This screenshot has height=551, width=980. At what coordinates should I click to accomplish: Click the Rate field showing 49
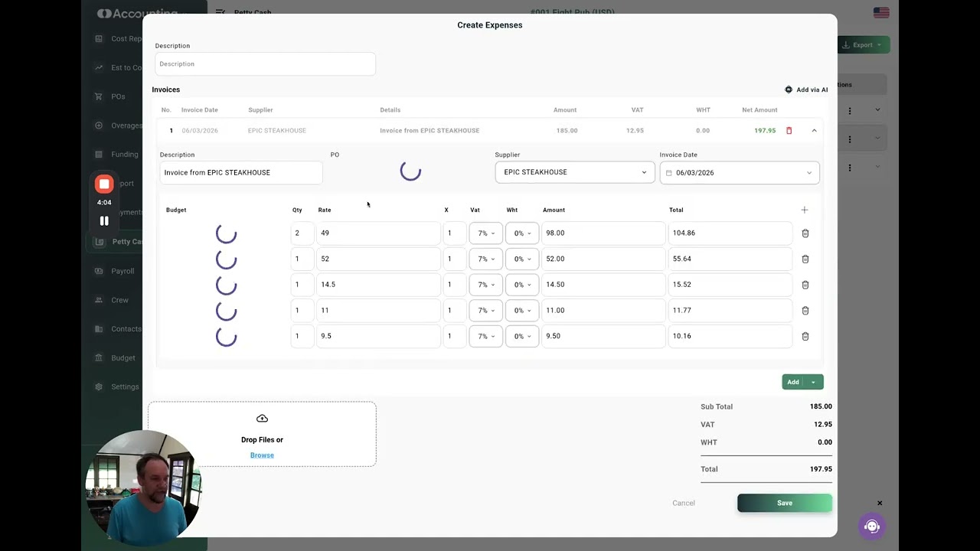point(378,233)
